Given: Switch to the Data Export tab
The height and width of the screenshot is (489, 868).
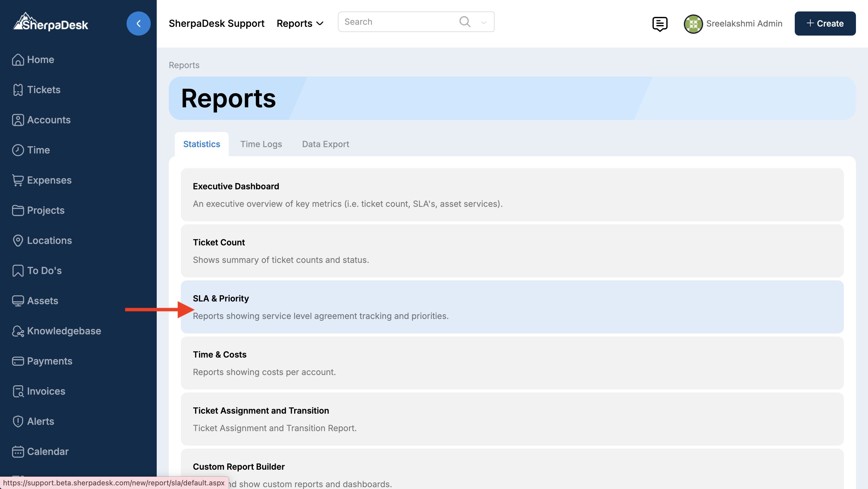Looking at the screenshot, I should pos(325,144).
